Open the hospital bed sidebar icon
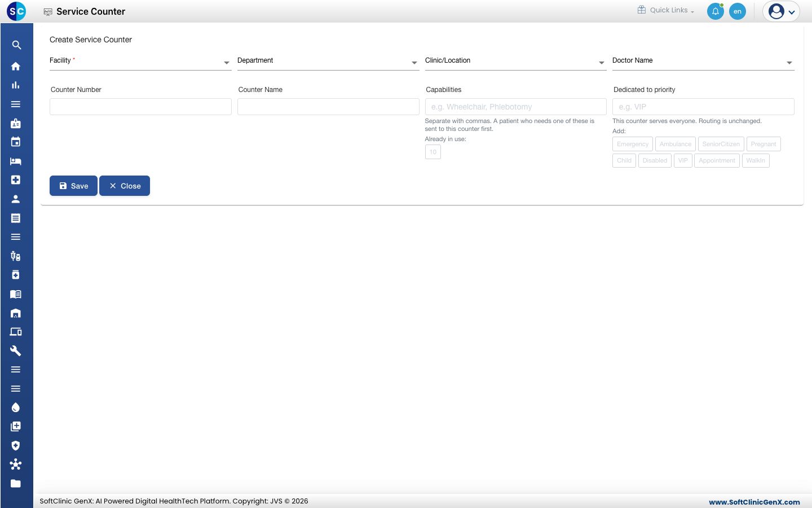The width and height of the screenshot is (812, 508). [16, 161]
